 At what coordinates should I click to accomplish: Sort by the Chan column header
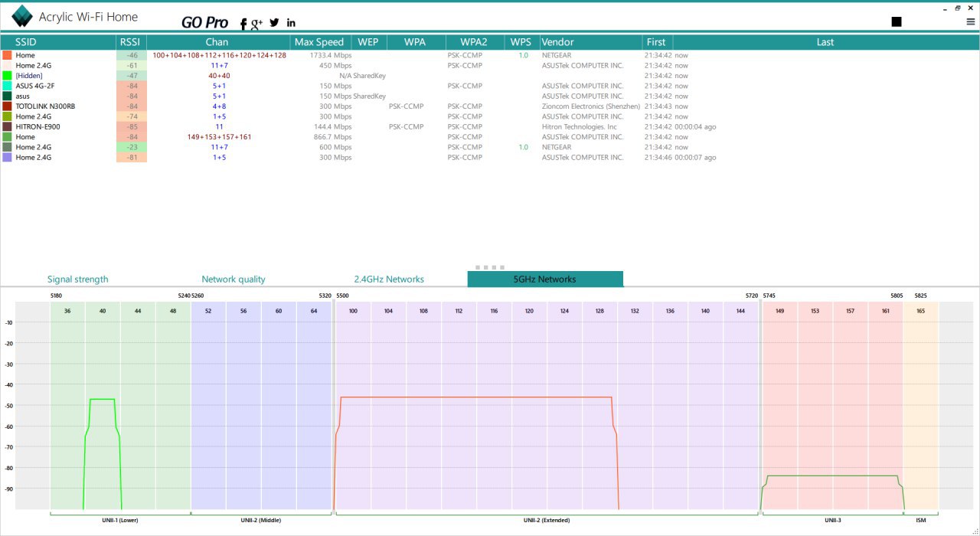point(217,42)
